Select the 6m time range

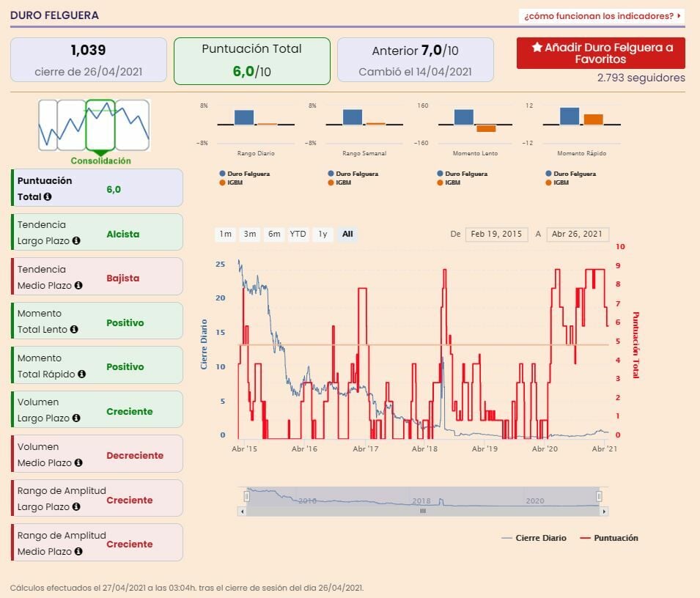coord(274,234)
